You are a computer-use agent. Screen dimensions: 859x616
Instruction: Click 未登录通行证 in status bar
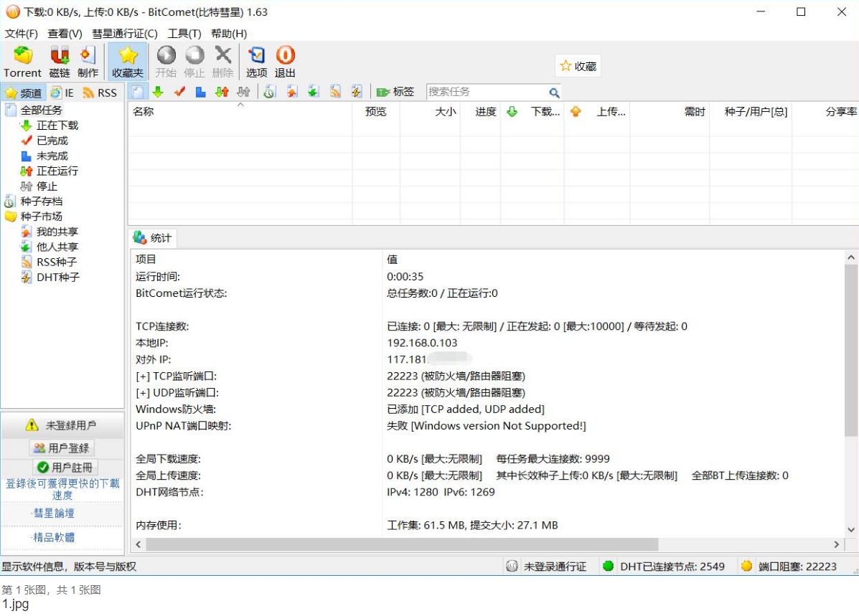545,567
